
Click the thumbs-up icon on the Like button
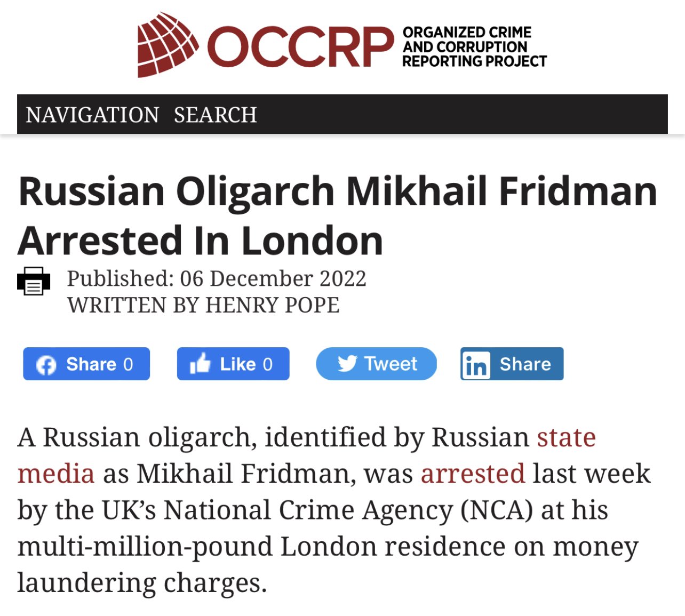[x=200, y=363]
